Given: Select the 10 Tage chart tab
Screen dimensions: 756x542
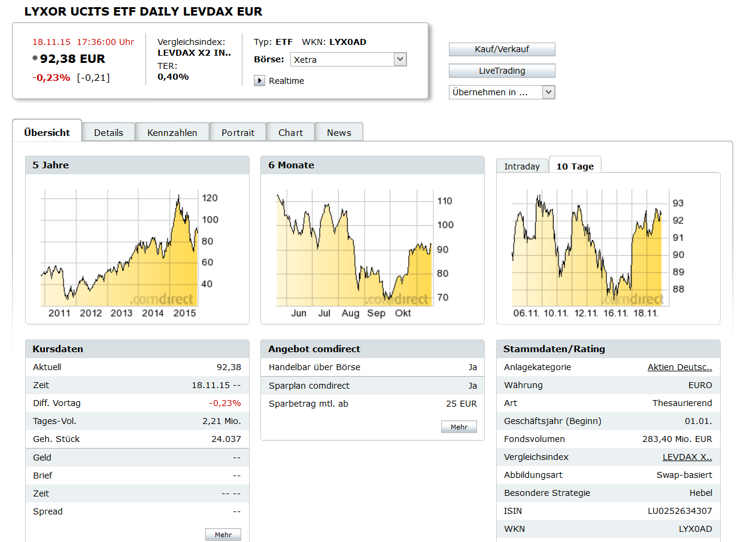Looking at the screenshot, I should [575, 166].
